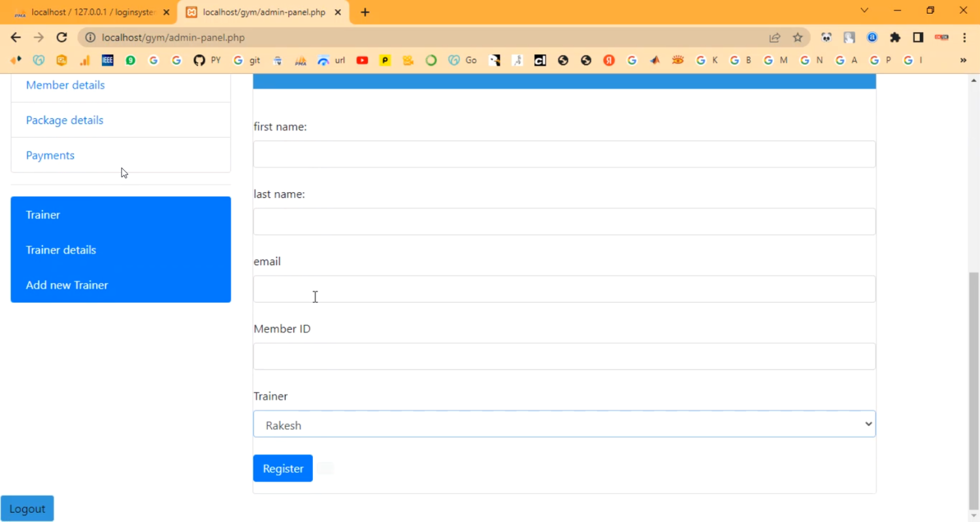Viewport: 980px width, 522px height.
Task: Click the GitHub PY bookmark
Action: 206,60
